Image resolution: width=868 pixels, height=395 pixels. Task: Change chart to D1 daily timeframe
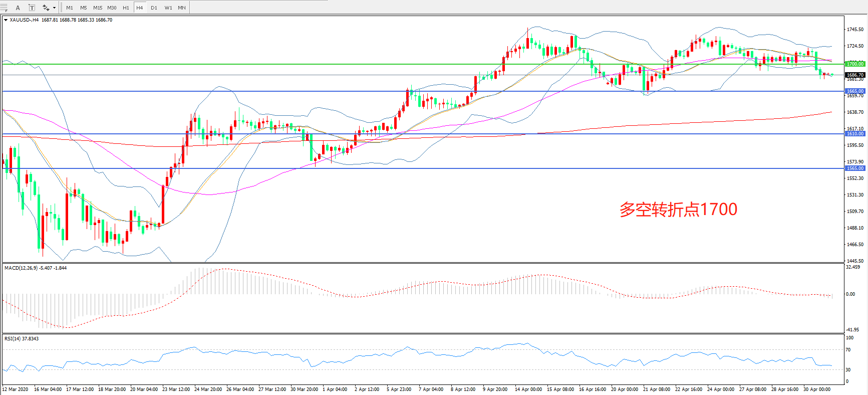click(154, 8)
